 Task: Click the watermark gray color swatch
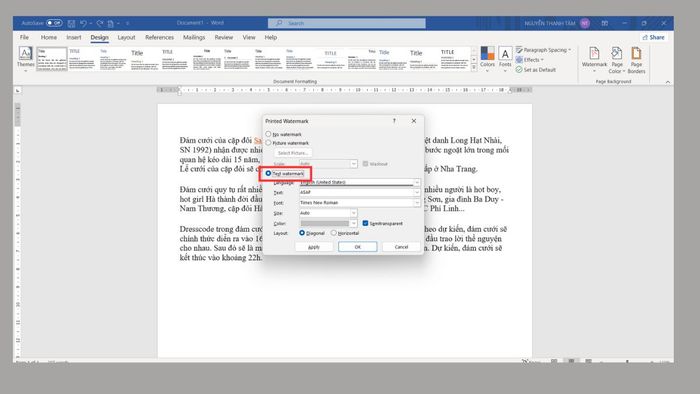click(325, 223)
